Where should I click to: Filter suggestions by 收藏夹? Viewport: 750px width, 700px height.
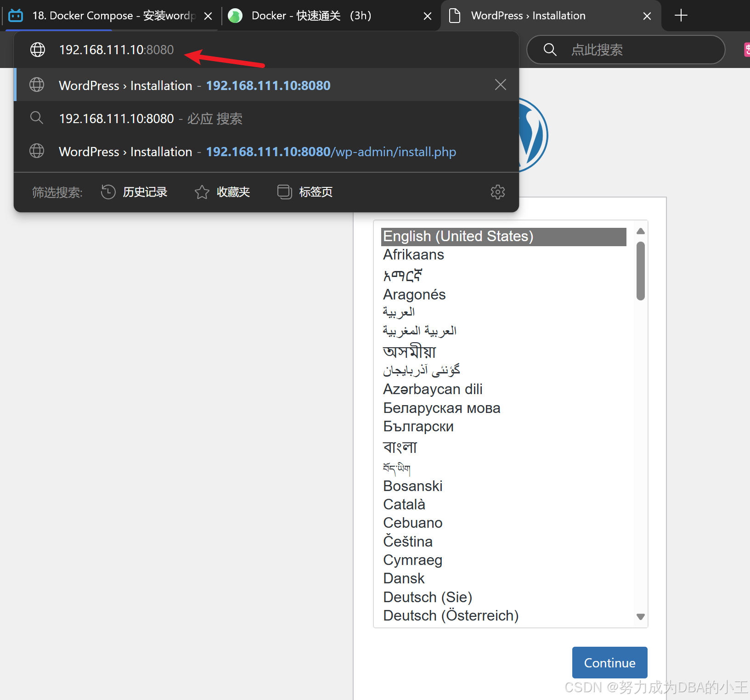click(x=222, y=192)
